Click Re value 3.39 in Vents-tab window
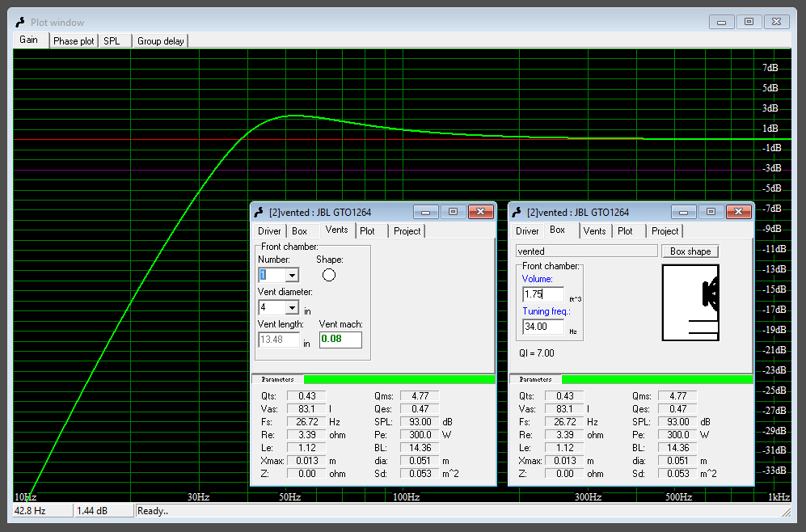 [307, 435]
